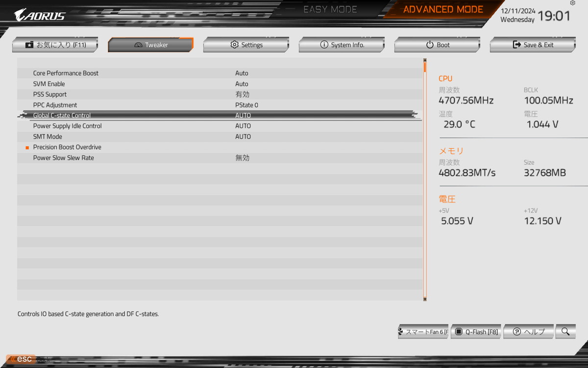Click the CPU section heading

[x=445, y=79]
